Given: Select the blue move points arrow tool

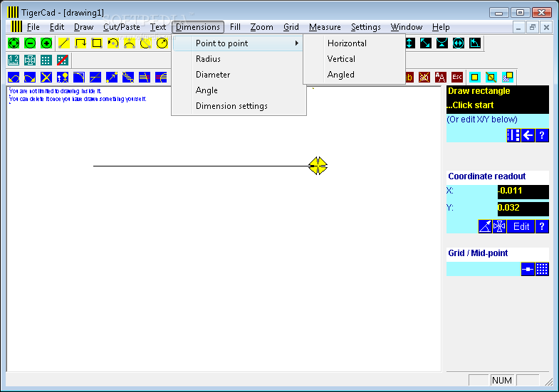Looking at the screenshot, I should (x=112, y=78).
